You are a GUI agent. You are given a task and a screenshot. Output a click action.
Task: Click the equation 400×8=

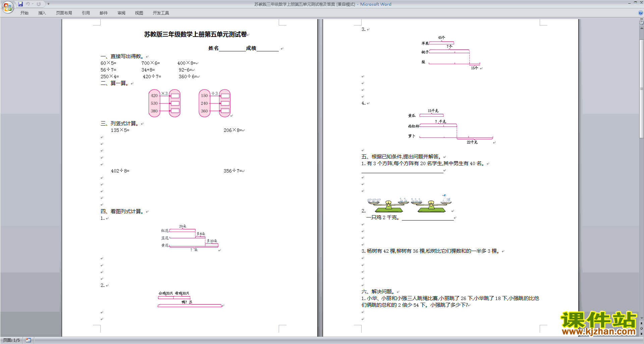186,63
